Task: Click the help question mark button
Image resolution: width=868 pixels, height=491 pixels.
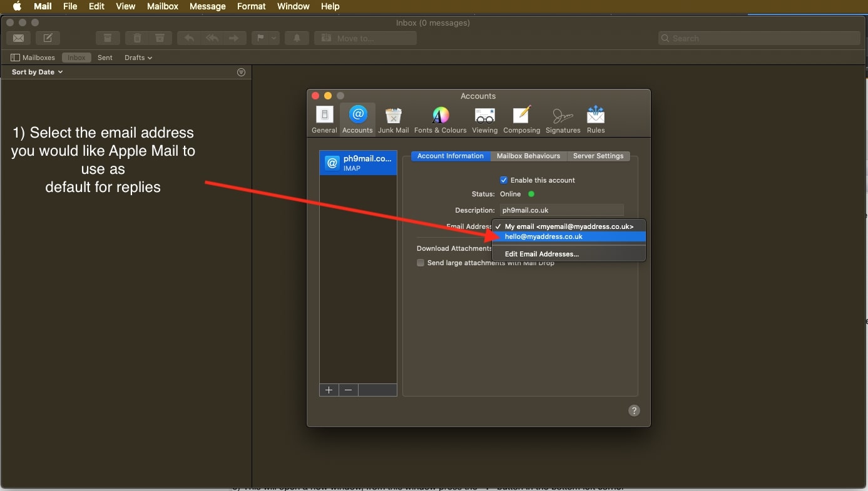Action: [x=634, y=411]
